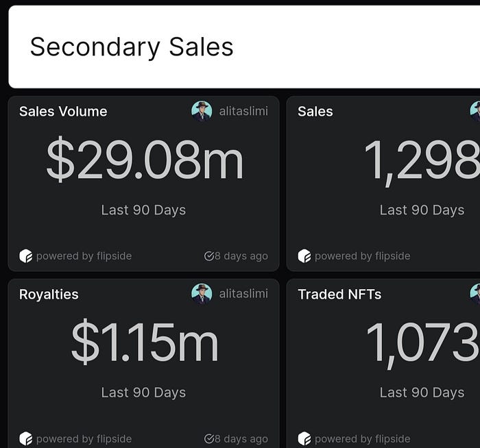Image resolution: width=480 pixels, height=448 pixels.
Task: Click refresh check icon on Royalties card
Action: (x=208, y=438)
